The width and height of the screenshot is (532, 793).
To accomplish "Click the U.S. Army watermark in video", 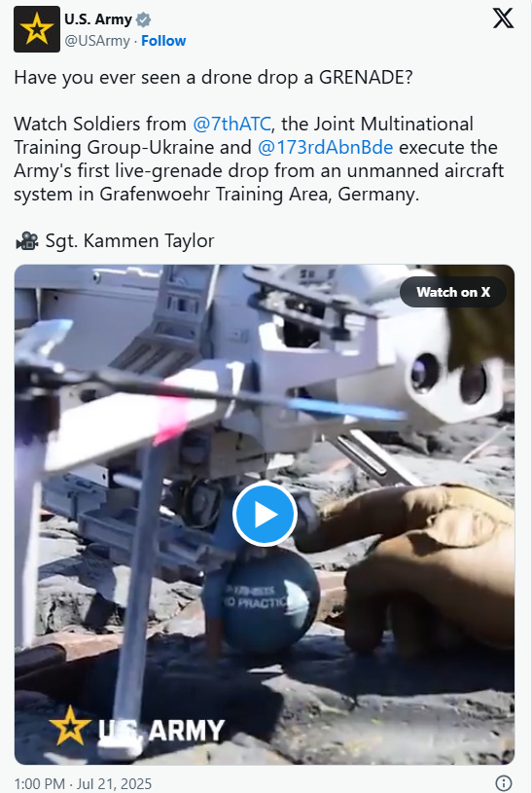I will coord(136,727).
